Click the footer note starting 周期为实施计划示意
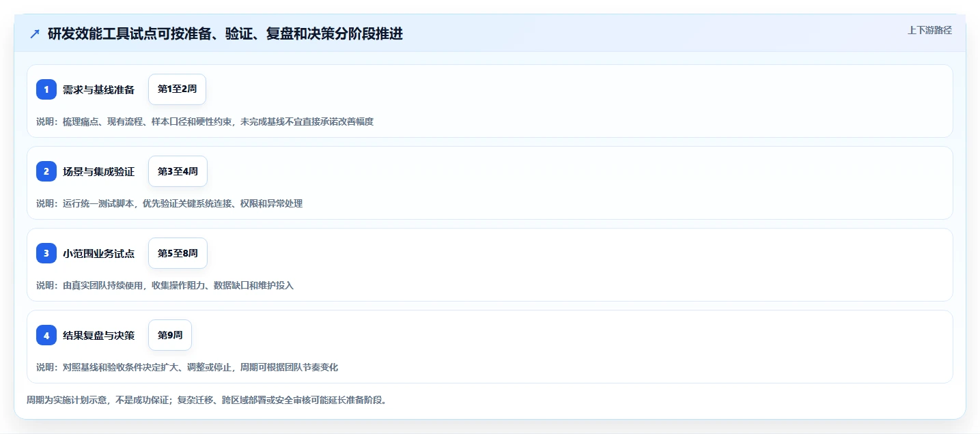This screenshot has height=434, width=980. click(207, 400)
